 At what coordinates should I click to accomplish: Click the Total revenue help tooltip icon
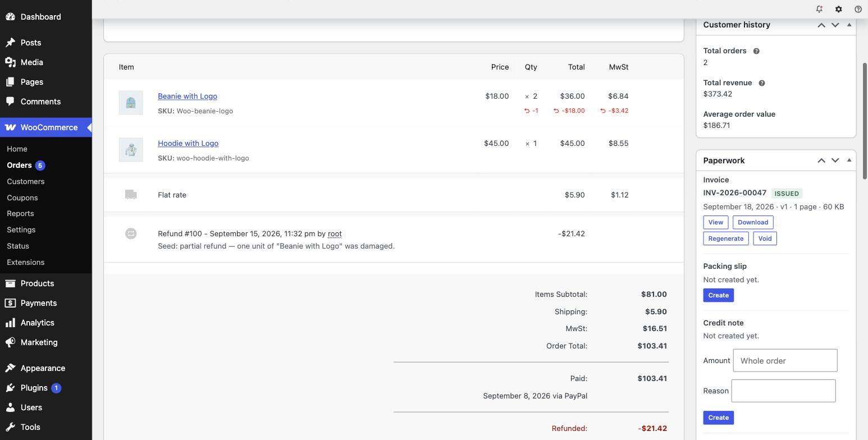[x=762, y=83]
